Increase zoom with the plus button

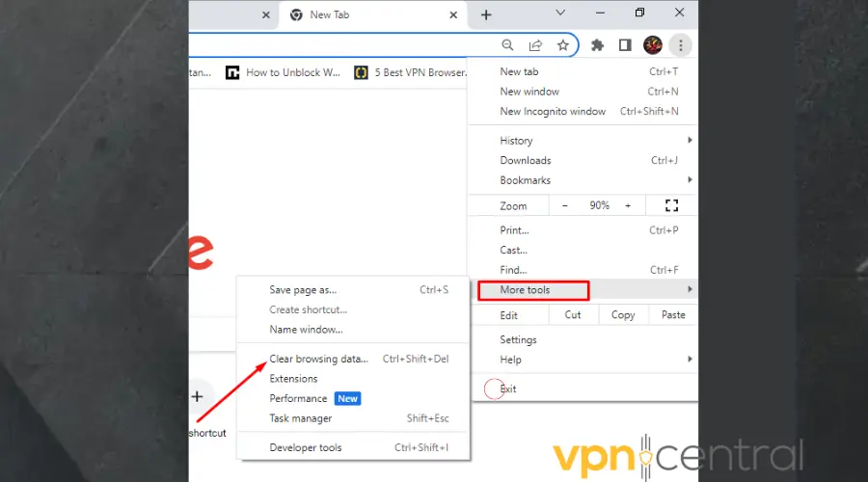coord(628,205)
